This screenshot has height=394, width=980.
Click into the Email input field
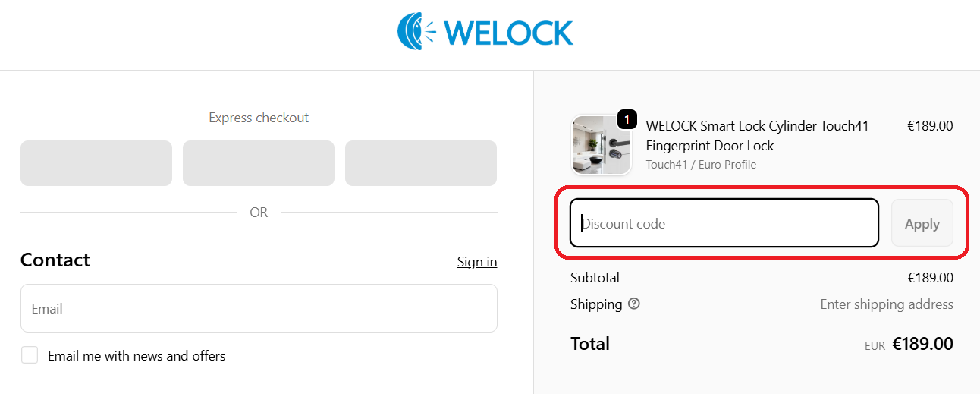click(x=259, y=308)
